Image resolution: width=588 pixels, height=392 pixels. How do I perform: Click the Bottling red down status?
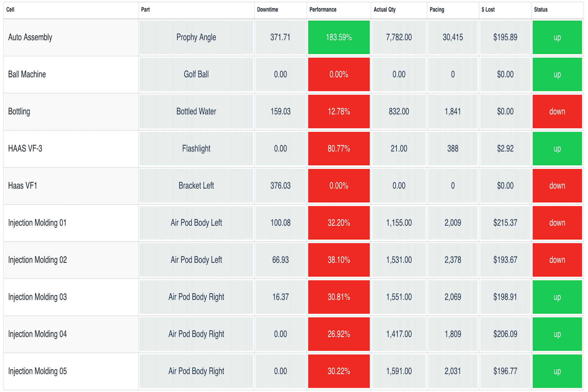(557, 111)
